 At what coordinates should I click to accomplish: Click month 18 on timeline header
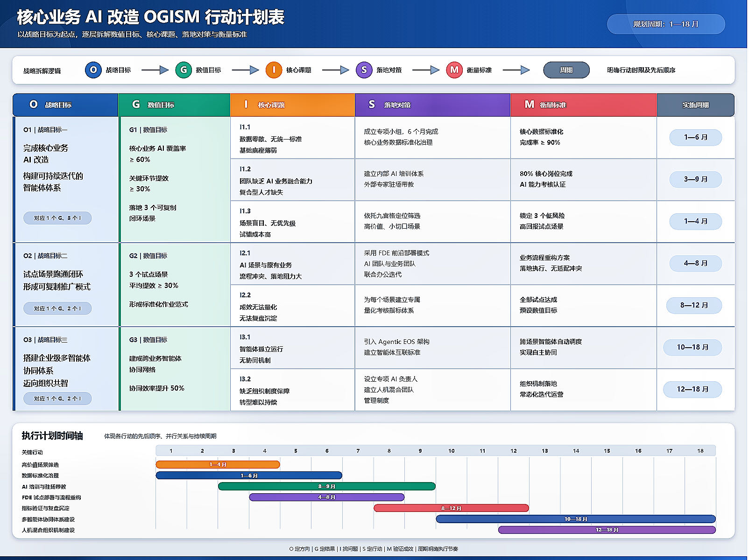[x=700, y=451]
